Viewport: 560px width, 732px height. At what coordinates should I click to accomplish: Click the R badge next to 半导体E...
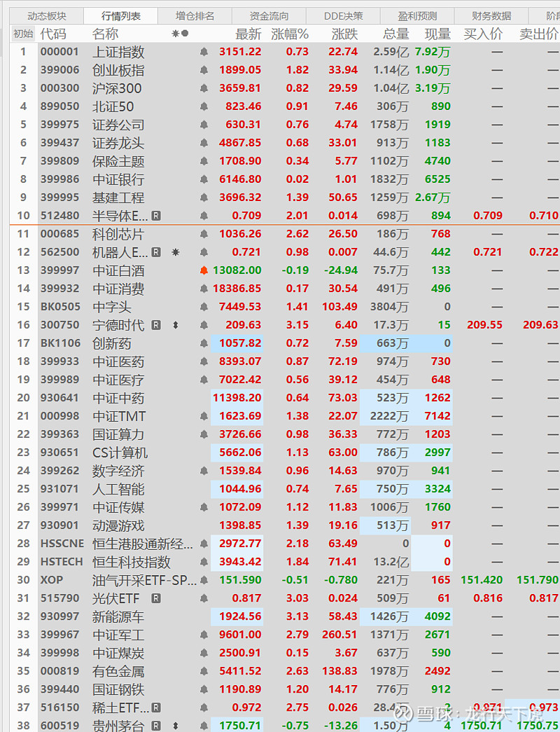[x=156, y=216]
